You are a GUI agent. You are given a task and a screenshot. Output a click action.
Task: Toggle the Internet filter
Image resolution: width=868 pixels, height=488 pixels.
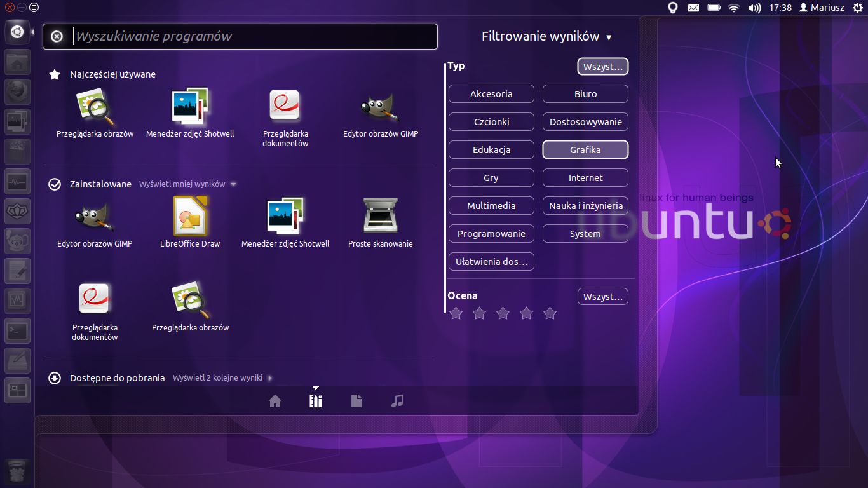coord(585,178)
